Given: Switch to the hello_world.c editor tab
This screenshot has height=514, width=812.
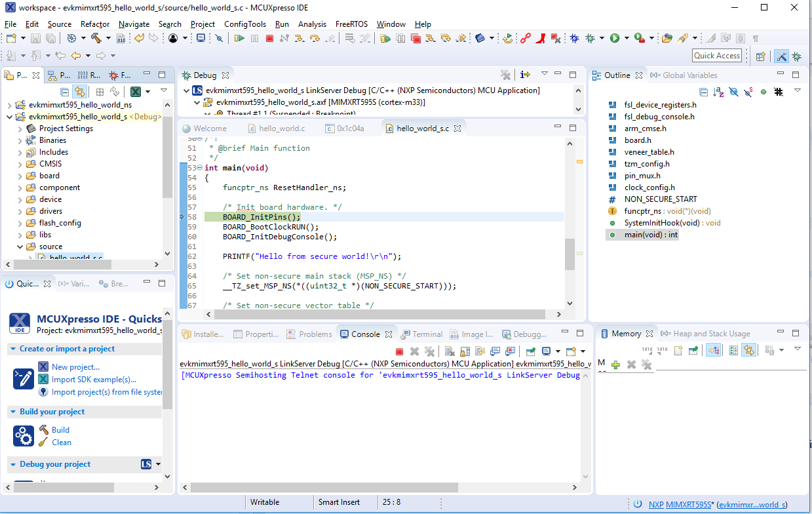Looking at the screenshot, I should click(281, 128).
